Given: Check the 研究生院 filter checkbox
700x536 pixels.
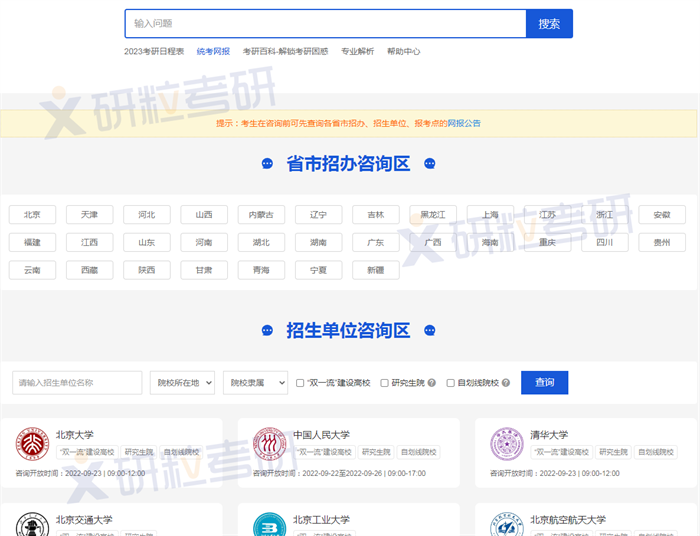Looking at the screenshot, I should [x=384, y=383].
